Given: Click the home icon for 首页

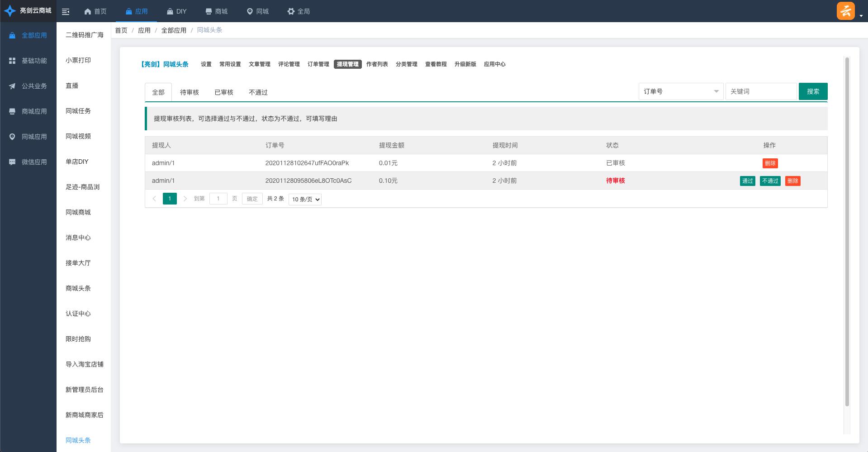Looking at the screenshot, I should click(88, 11).
